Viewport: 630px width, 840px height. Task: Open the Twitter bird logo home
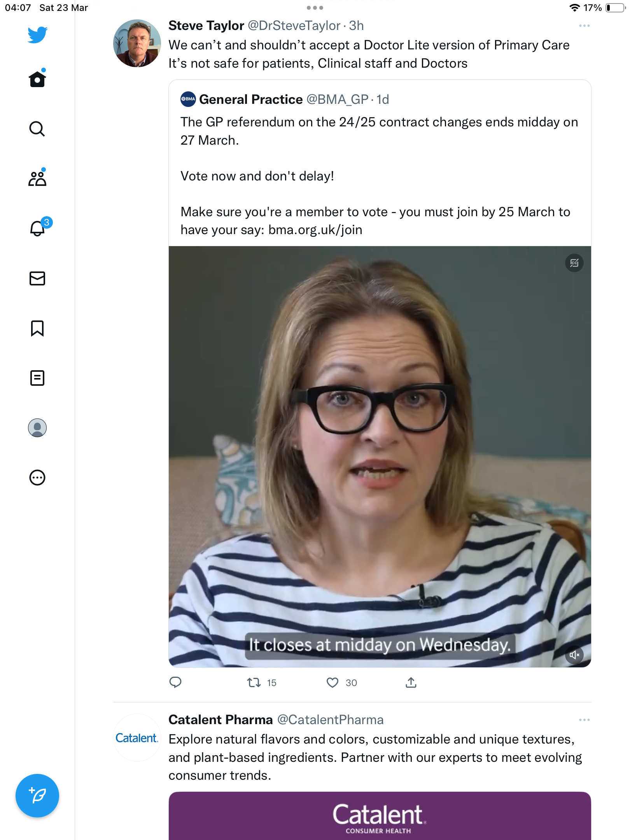point(37,35)
